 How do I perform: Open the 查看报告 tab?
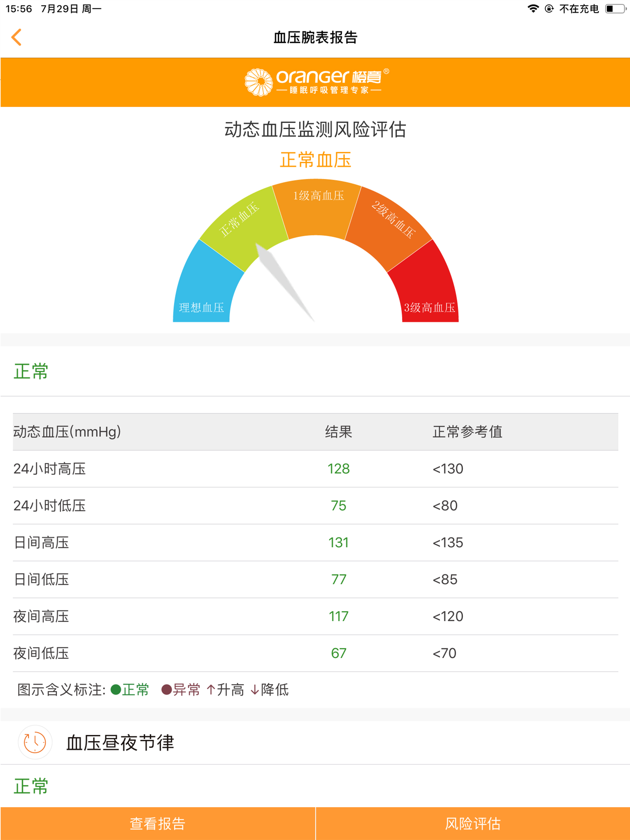click(x=158, y=823)
